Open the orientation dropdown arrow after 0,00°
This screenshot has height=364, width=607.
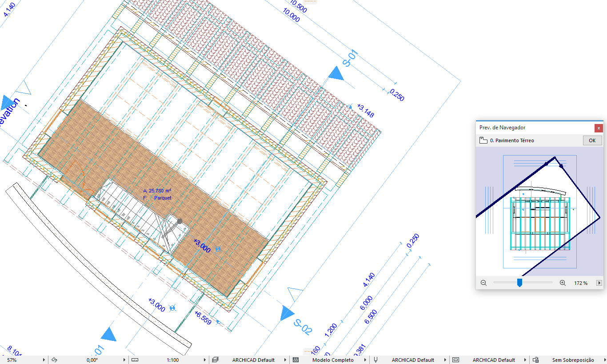124,360
